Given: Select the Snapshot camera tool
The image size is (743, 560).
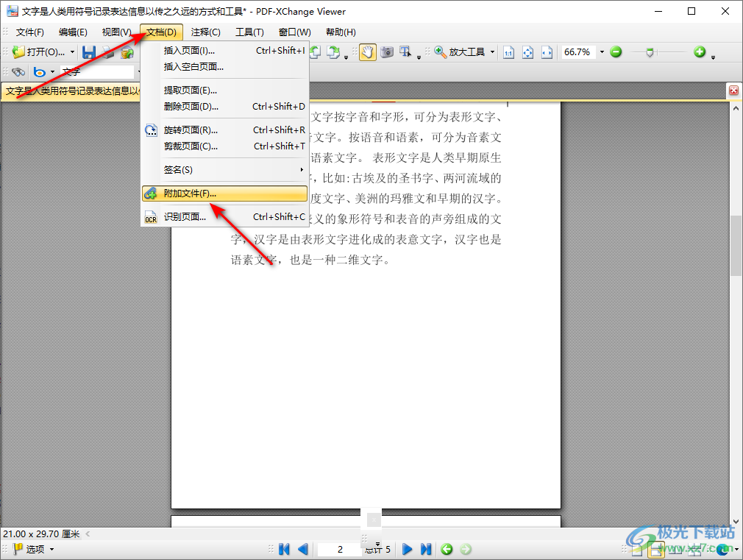Looking at the screenshot, I should (x=387, y=52).
